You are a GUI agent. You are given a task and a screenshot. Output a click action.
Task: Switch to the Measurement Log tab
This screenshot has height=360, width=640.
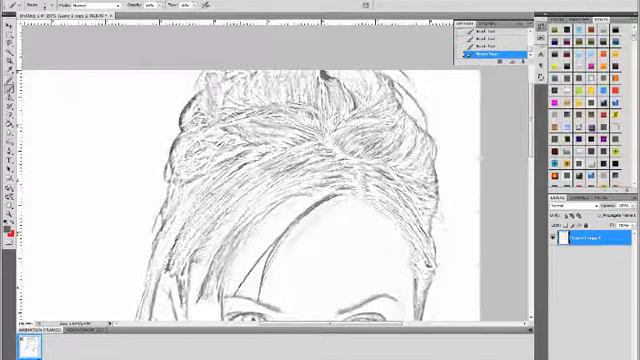[85, 330]
